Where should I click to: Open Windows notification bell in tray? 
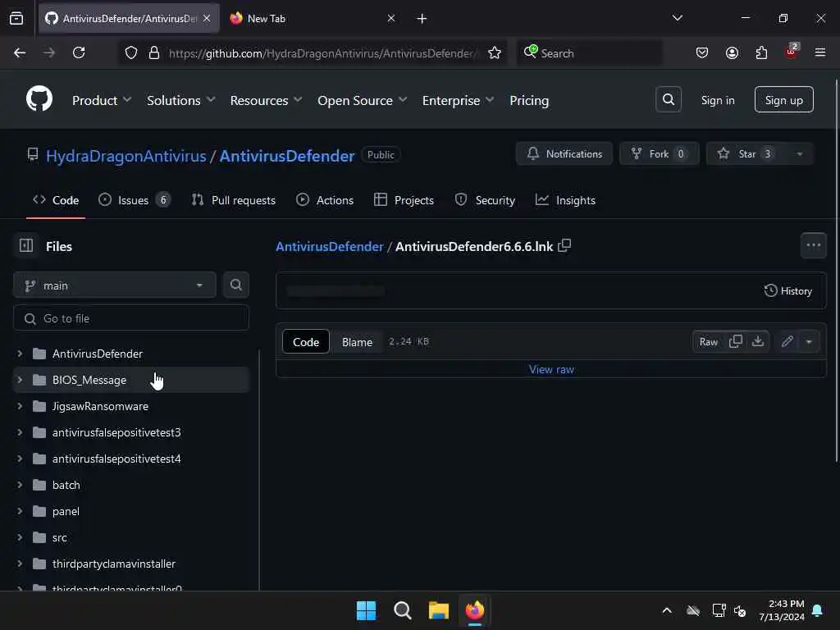click(x=818, y=610)
